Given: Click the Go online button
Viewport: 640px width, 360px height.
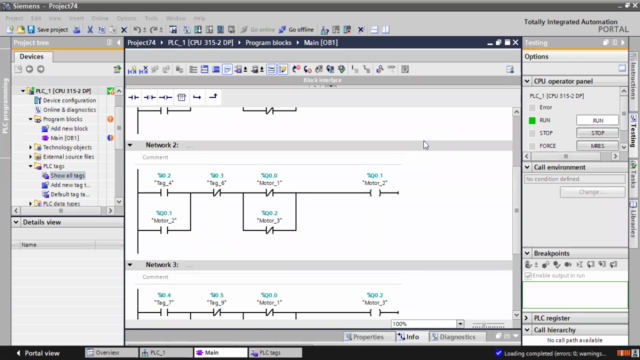Looking at the screenshot, I should tap(258, 30).
